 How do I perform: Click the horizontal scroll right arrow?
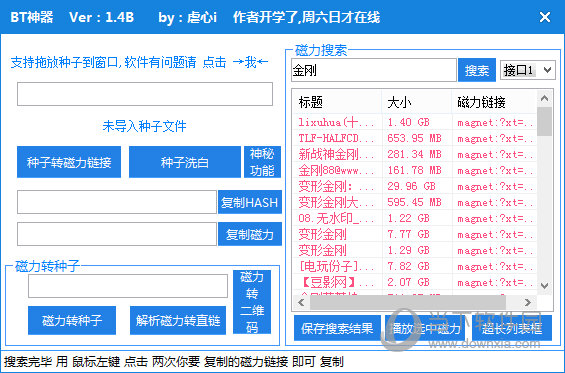(x=528, y=302)
